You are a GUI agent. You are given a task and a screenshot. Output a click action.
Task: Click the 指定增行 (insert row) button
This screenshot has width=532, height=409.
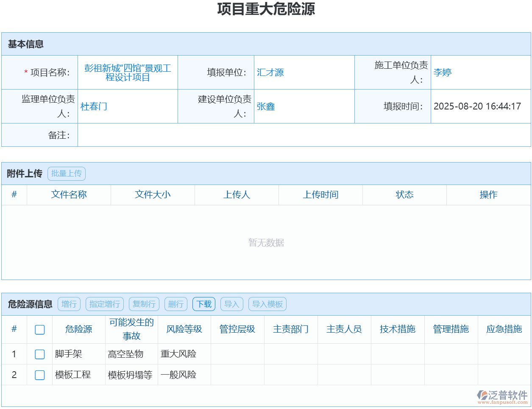104,304
